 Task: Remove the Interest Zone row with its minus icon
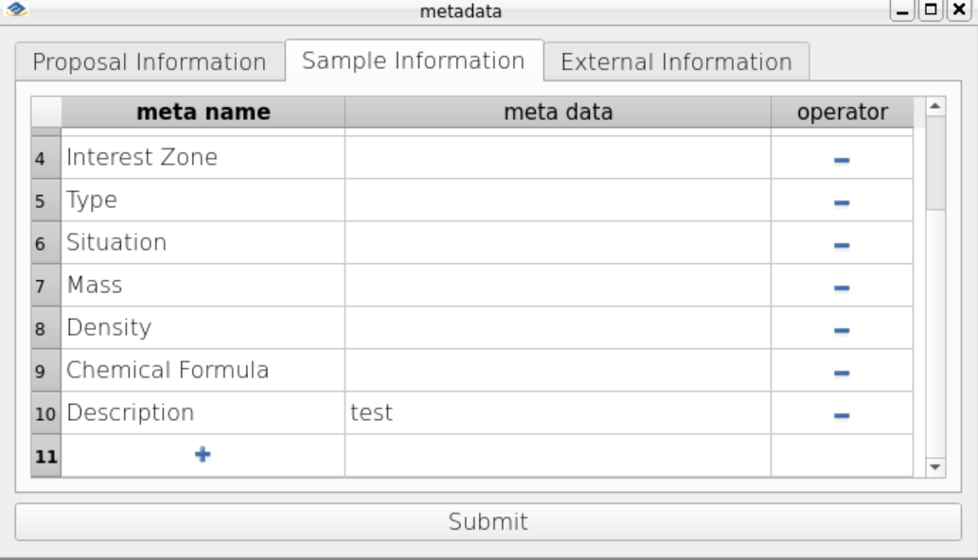tap(842, 160)
